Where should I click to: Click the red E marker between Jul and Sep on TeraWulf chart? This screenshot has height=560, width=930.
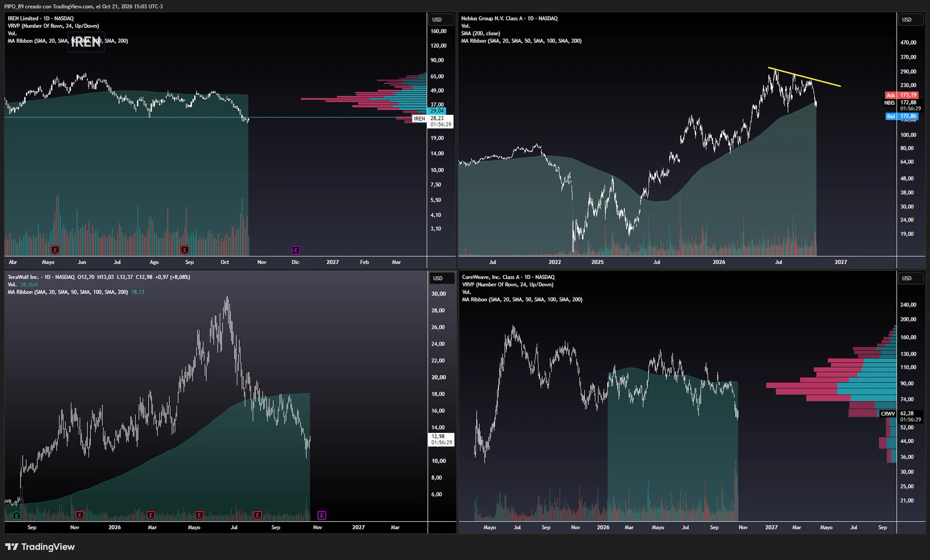[257, 515]
